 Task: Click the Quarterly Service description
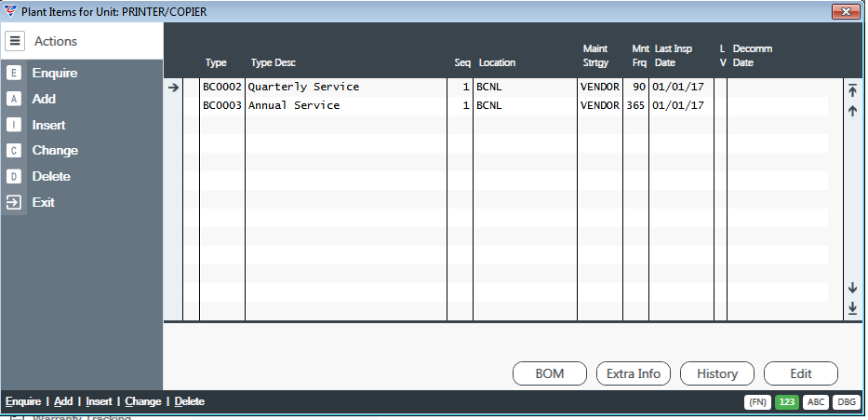303,87
